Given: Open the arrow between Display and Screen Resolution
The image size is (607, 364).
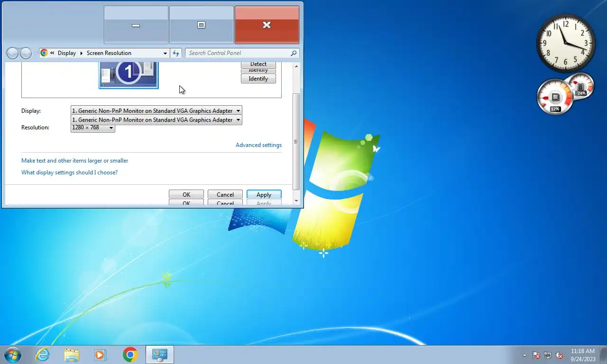Looking at the screenshot, I should pos(81,53).
